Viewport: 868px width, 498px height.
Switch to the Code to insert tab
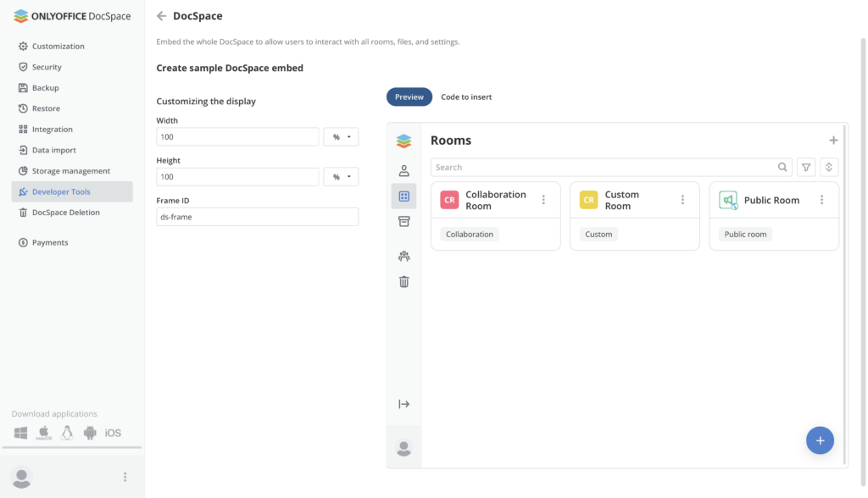tap(465, 97)
